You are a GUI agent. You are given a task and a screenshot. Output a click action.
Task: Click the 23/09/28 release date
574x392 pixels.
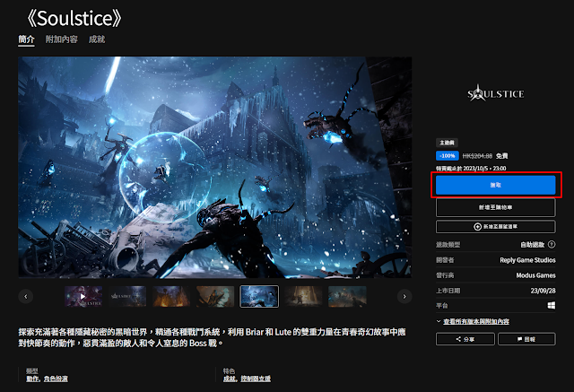tap(543, 291)
